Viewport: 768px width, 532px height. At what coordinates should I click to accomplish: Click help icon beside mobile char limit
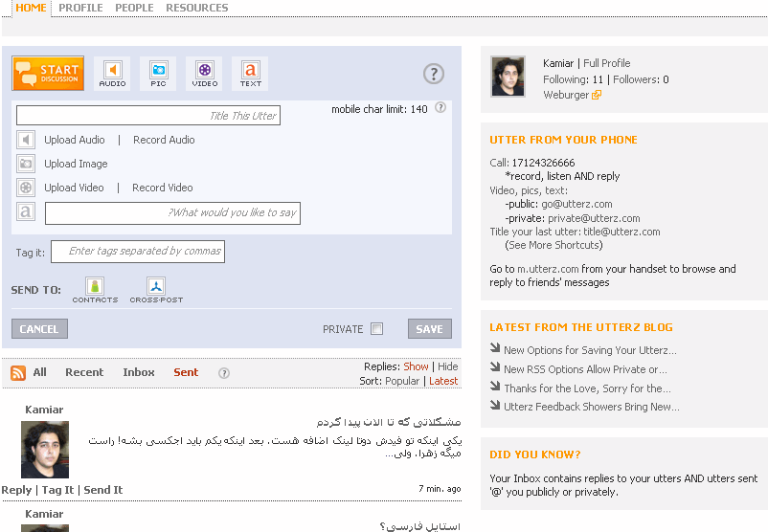(x=440, y=108)
